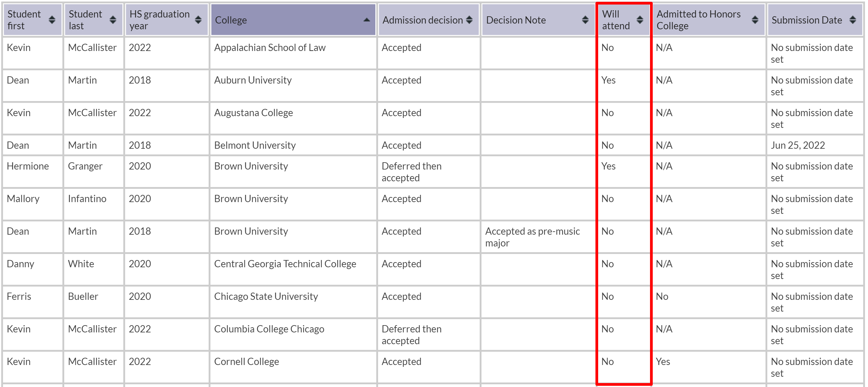The image size is (868, 387).
Task: Click Will attend 'No' for Belmont University
Action: point(607,145)
